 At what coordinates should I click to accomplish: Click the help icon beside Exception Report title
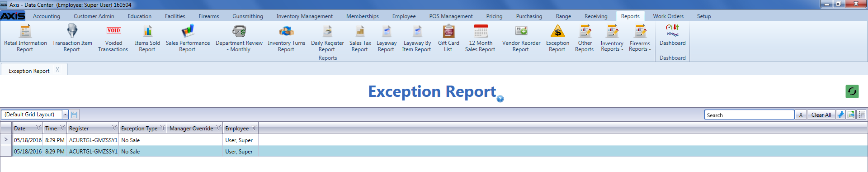500,99
